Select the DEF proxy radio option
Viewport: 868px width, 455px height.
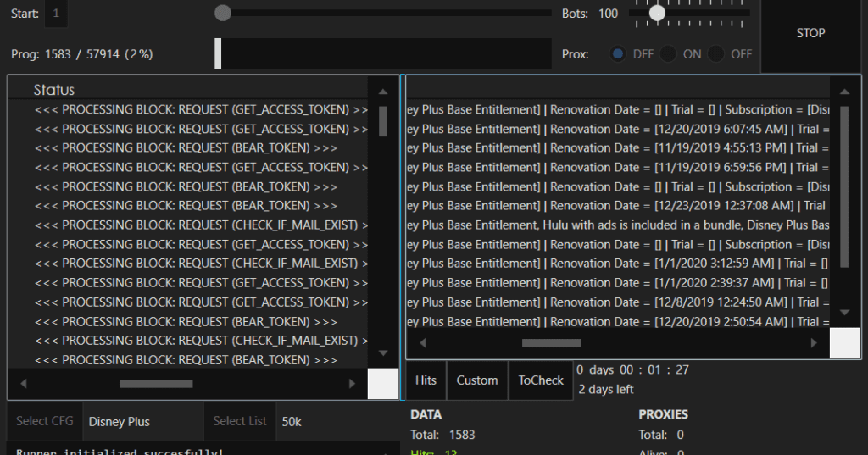pyautogui.click(x=618, y=54)
